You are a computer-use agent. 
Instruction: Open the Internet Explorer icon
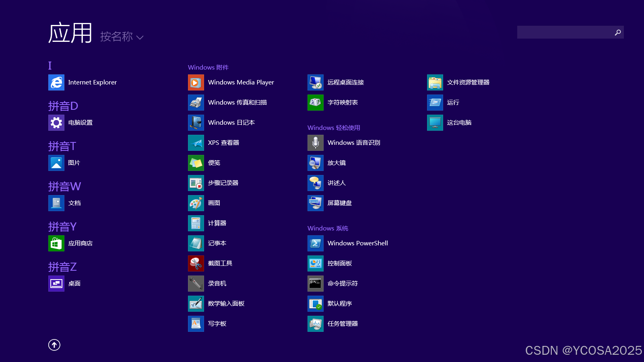56,82
